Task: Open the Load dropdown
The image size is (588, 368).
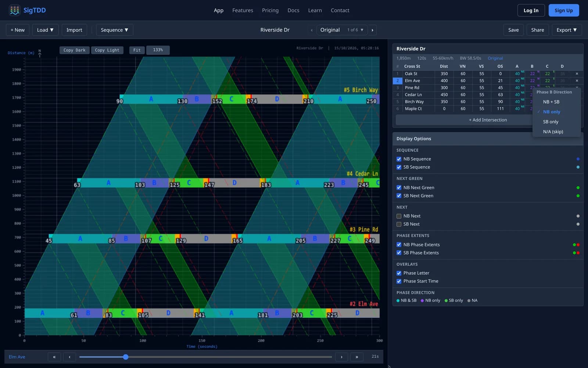Action: [45, 30]
